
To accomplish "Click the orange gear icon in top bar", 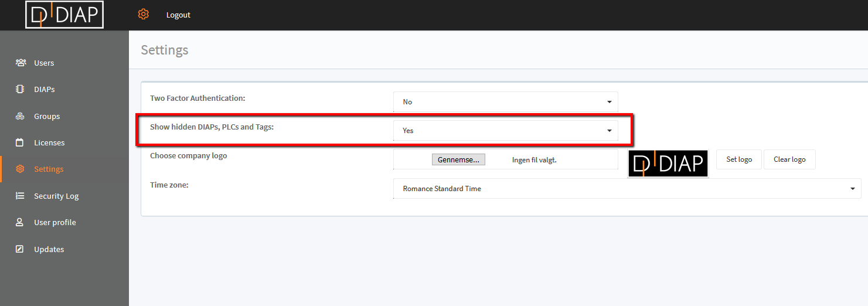I will point(143,14).
